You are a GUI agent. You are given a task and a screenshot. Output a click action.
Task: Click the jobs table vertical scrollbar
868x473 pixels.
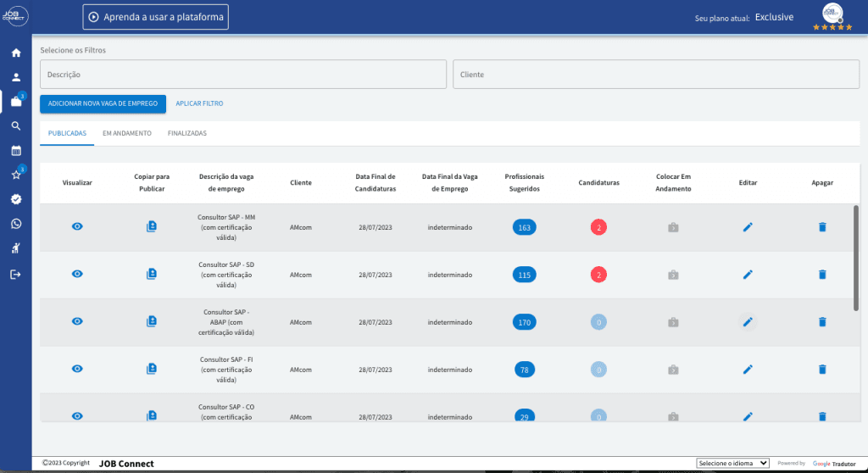coord(856,258)
